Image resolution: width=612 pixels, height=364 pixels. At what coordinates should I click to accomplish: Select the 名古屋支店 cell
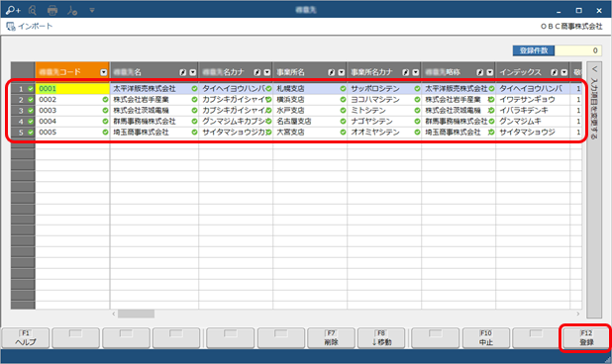tap(310, 122)
